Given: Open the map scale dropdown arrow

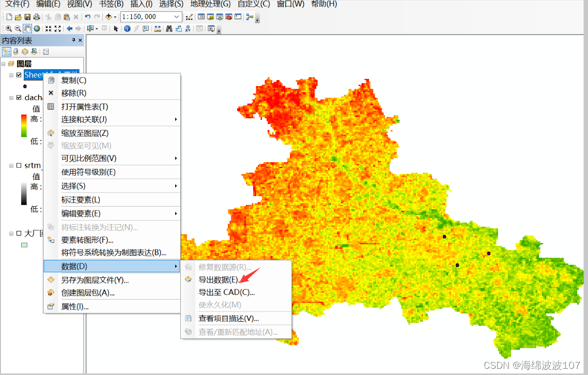Looking at the screenshot, I should tap(177, 17).
